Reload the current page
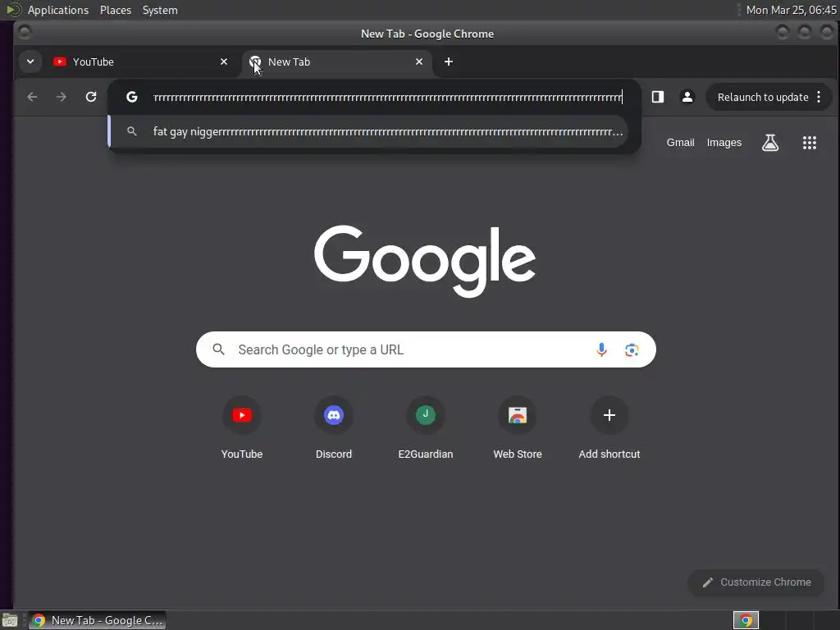The image size is (840, 630). (91, 97)
